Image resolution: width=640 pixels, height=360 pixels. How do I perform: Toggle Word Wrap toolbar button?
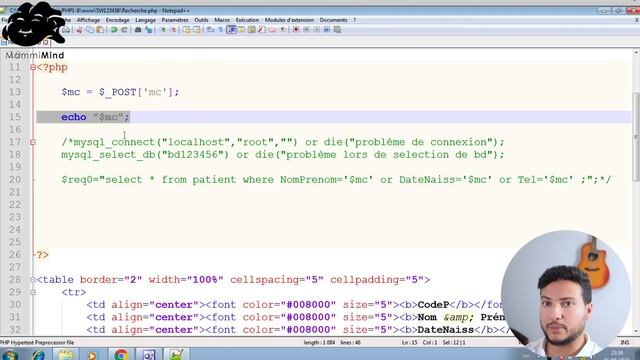(211, 30)
